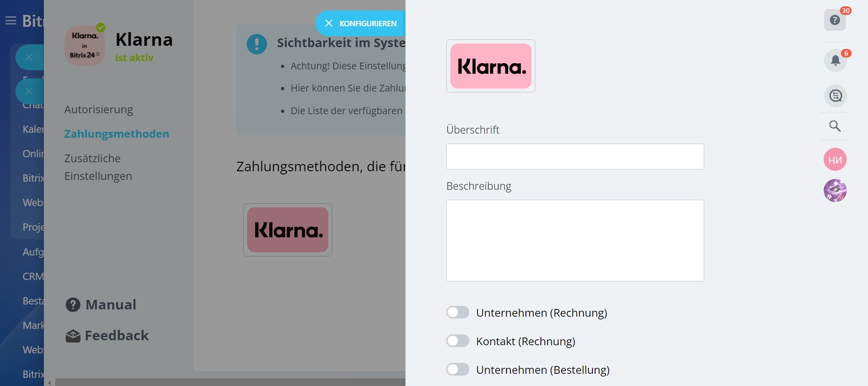
Task: Go to Zusätzliche Einstellungen
Action: pyautogui.click(x=98, y=167)
